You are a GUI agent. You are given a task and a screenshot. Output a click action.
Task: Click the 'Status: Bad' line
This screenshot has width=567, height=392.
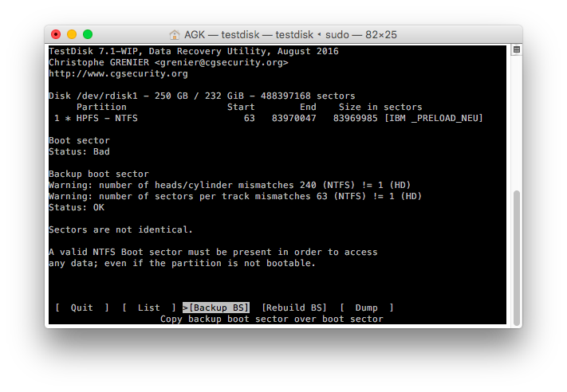coord(79,151)
